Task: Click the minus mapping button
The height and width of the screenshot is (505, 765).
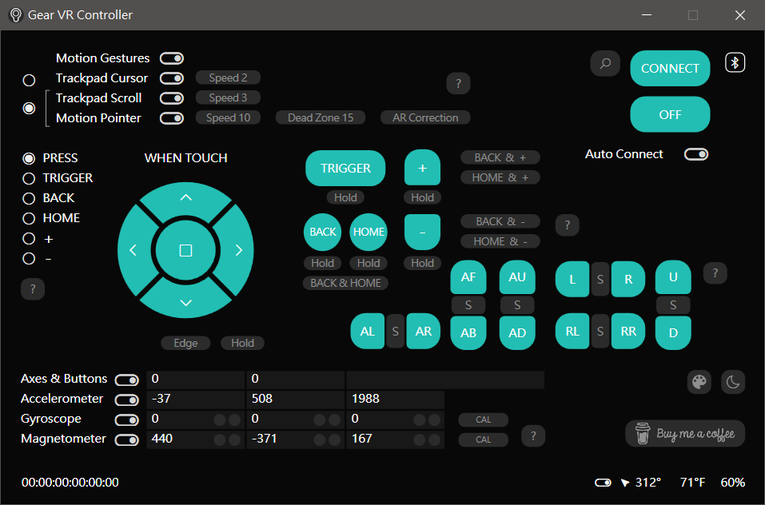Action: click(x=422, y=232)
